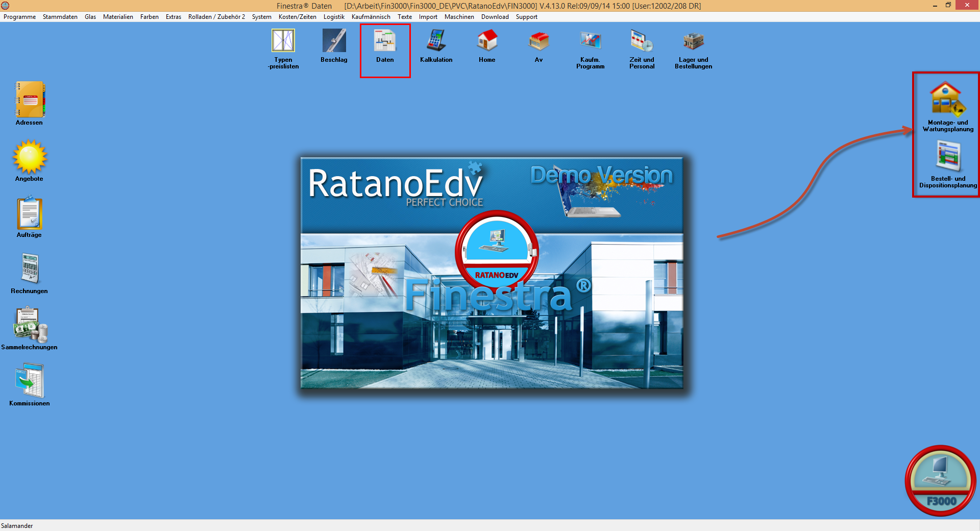Open the Daten module icon
The height and width of the screenshot is (531, 980).
click(385, 41)
